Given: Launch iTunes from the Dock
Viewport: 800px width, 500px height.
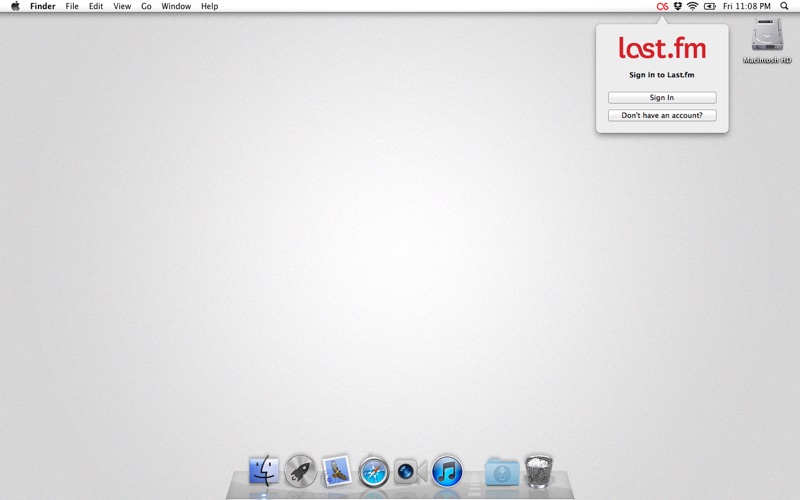Looking at the screenshot, I should click(x=447, y=471).
